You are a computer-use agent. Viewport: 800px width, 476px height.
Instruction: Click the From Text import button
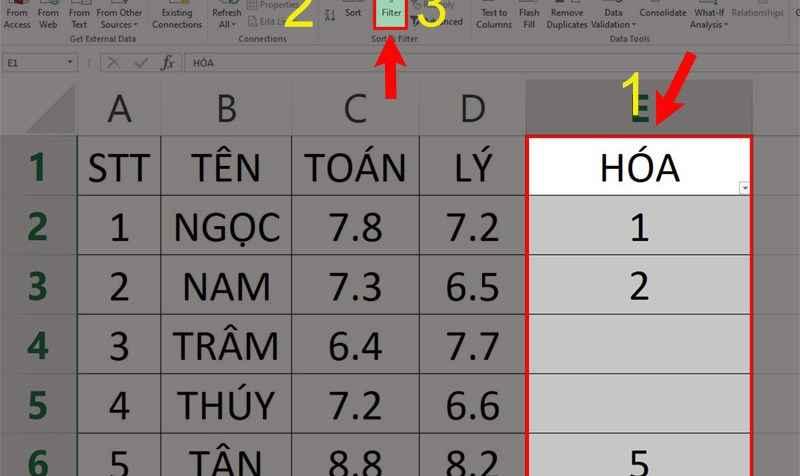click(79, 15)
